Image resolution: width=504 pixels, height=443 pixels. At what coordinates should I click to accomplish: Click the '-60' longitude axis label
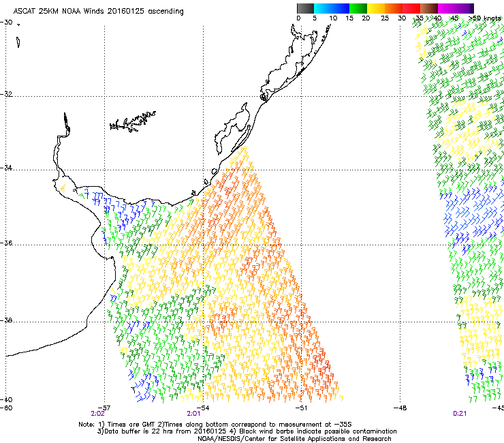[6, 408]
